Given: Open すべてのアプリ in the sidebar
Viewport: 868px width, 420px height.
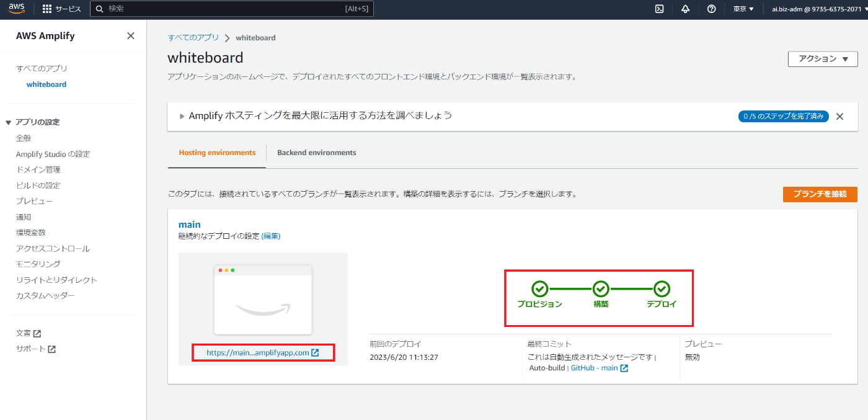Looking at the screenshot, I should (x=42, y=68).
